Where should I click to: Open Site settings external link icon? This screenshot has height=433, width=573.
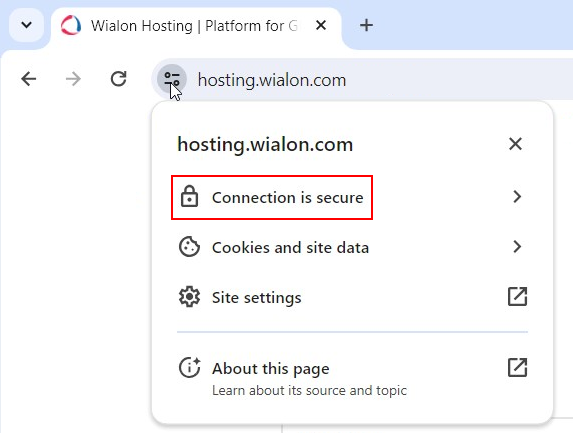tap(517, 296)
